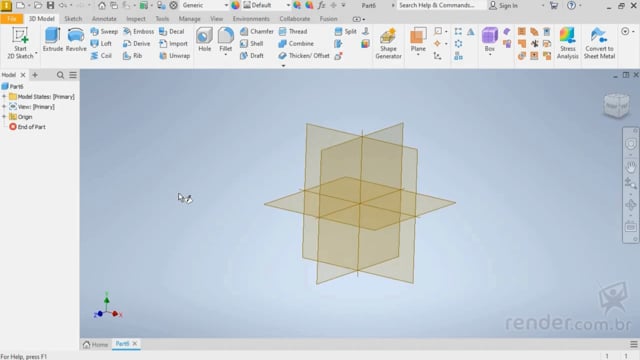Open the Environments ribbon tab
Screen dimensions: 640x360
pyautogui.click(x=251, y=19)
